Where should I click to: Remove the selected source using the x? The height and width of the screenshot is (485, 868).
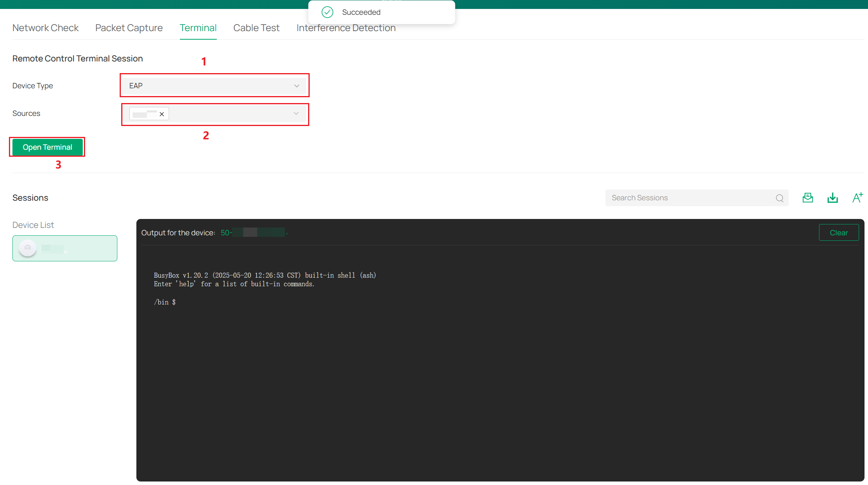tap(162, 114)
